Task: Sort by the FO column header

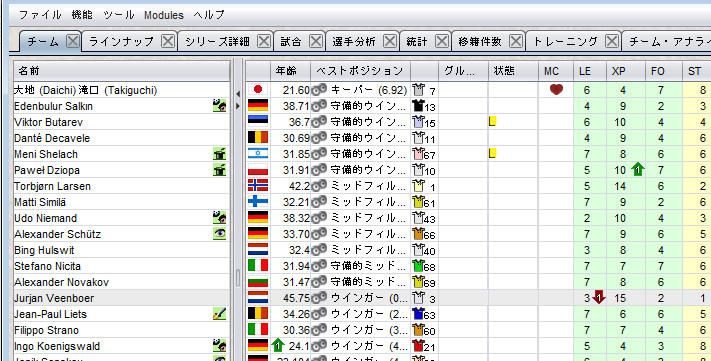Action: tap(663, 71)
